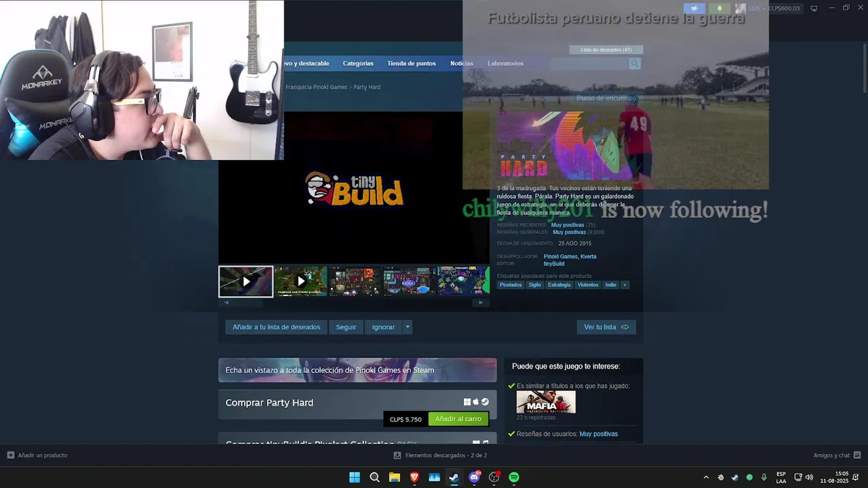Open Discord from the taskbar
868x488 pixels.
(x=474, y=477)
